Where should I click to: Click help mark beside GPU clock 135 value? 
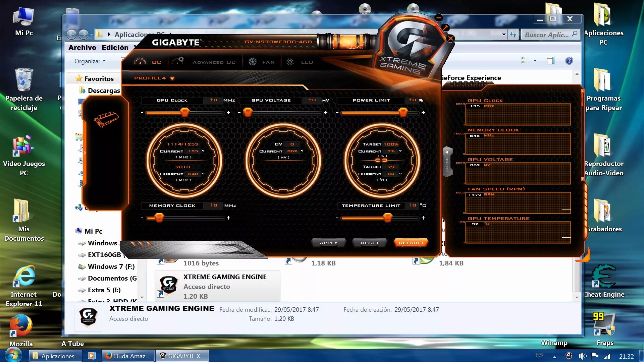(203, 151)
